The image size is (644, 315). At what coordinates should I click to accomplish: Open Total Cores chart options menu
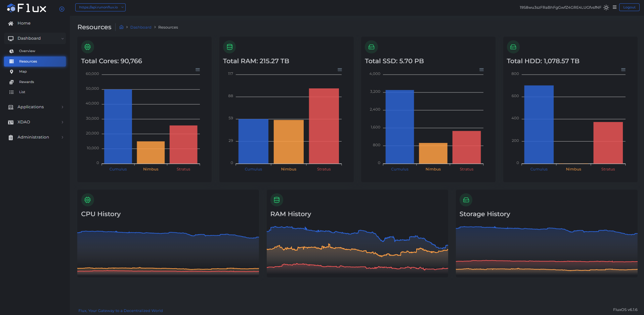tap(198, 70)
